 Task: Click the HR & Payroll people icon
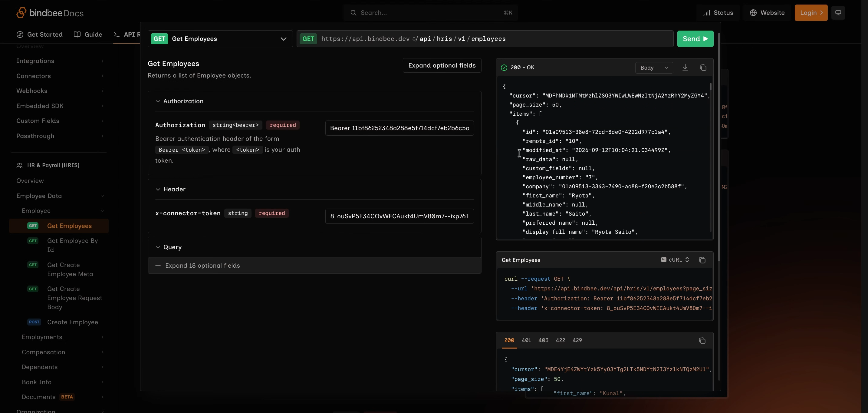click(x=20, y=166)
